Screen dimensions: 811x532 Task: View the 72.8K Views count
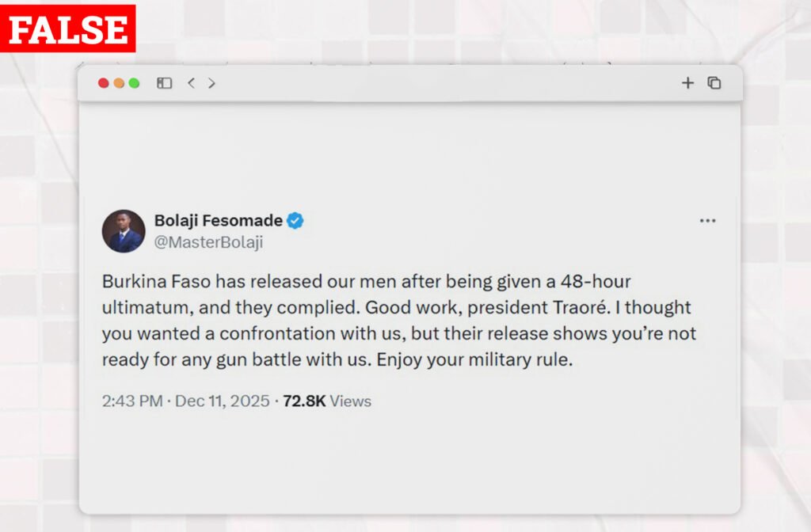(326, 401)
